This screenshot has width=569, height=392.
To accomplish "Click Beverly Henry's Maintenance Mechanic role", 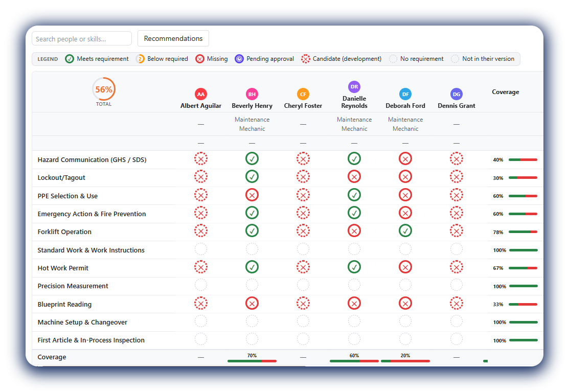I will pyautogui.click(x=252, y=124).
